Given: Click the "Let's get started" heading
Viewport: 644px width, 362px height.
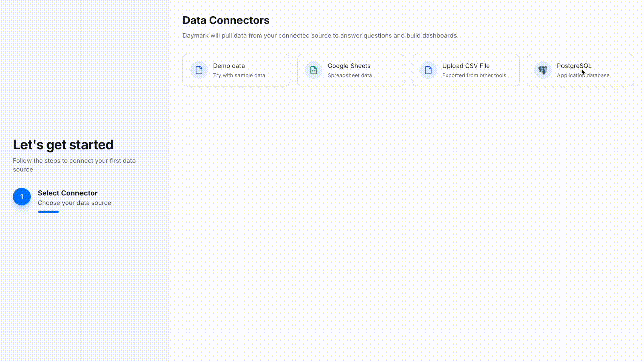Looking at the screenshot, I should pos(63,144).
